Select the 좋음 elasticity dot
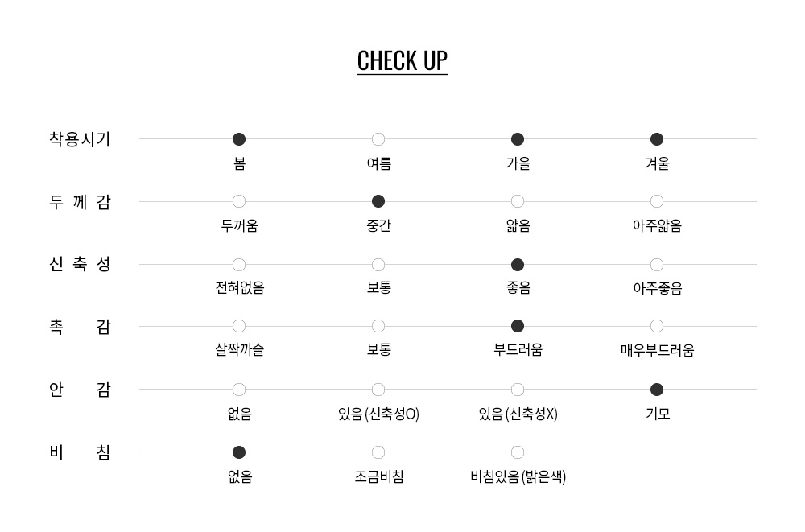This screenshot has width=805, height=532. point(518,265)
